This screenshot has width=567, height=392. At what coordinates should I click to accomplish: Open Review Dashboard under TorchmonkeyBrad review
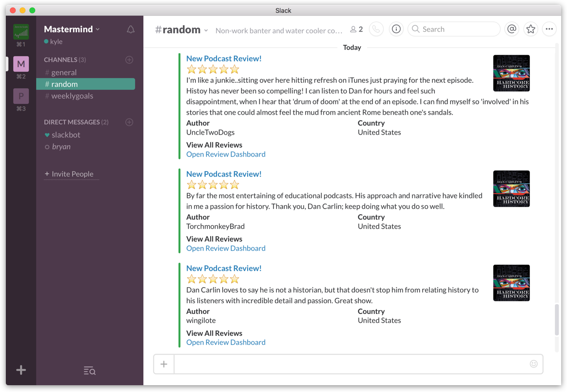(x=226, y=248)
